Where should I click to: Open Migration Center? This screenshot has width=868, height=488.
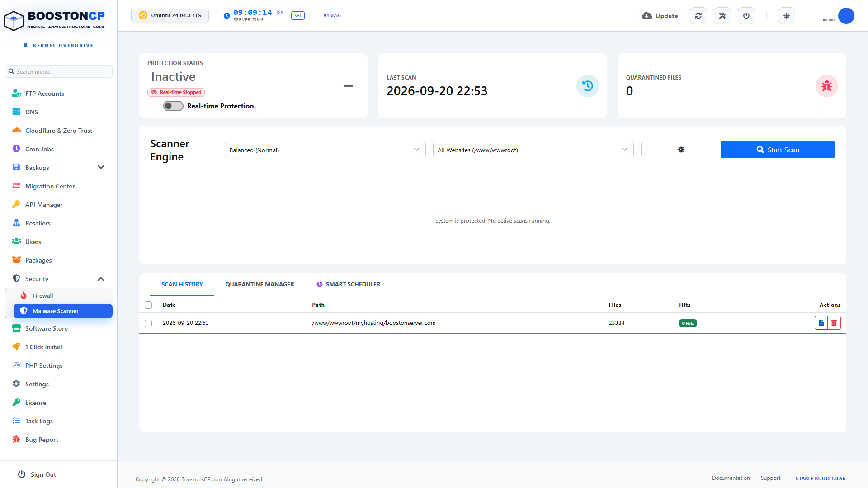[59, 186]
